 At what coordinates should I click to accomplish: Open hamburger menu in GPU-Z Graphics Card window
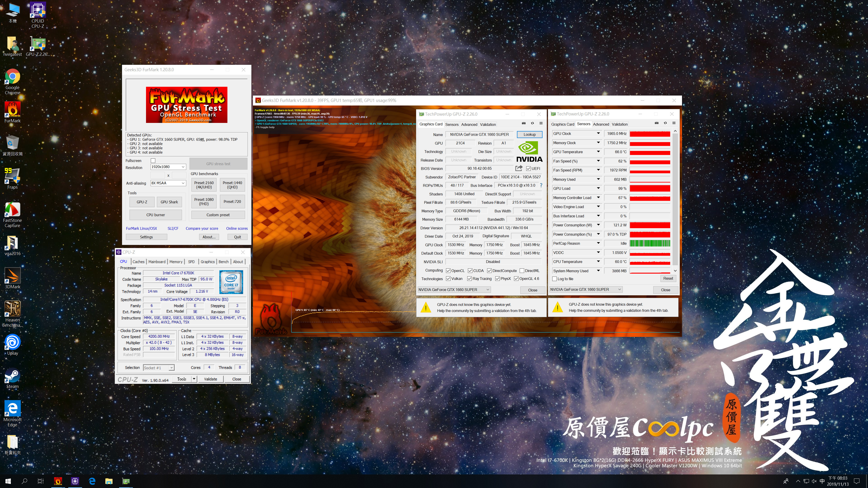(x=541, y=123)
